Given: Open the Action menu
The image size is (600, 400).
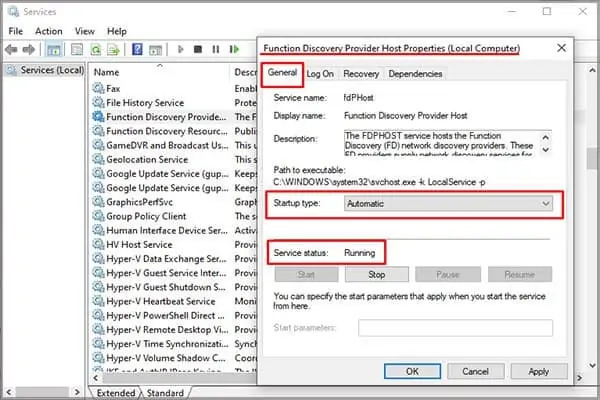Looking at the screenshot, I should click(x=49, y=31).
